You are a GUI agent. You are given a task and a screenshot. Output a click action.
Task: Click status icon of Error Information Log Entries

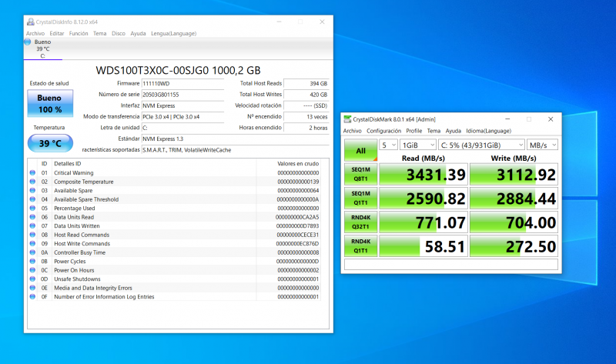[32, 296]
